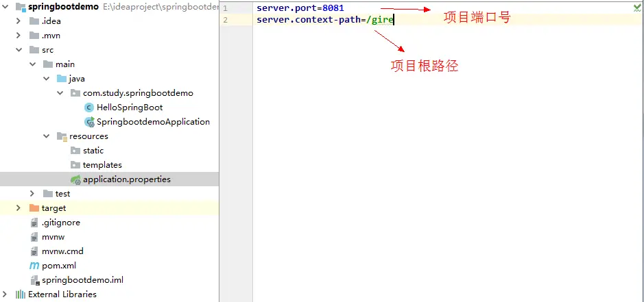Click the External Libraries icon
644x302 pixels.
(21, 294)
